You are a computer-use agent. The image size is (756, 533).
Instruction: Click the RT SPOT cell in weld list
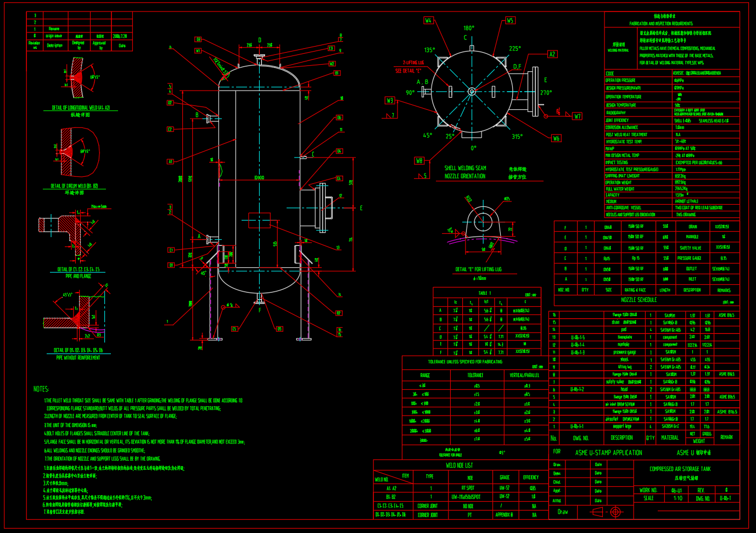tap(468, 488)
